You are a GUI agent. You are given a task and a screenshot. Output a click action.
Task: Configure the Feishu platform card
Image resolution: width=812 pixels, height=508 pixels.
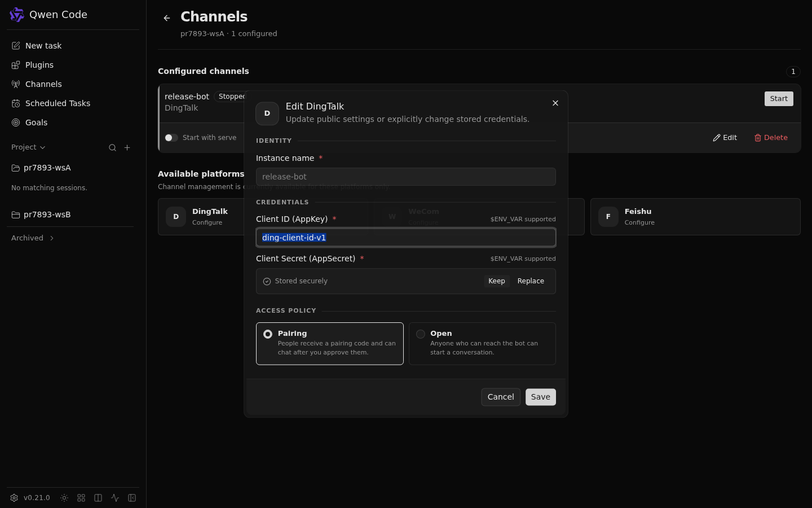pos(695,217)
